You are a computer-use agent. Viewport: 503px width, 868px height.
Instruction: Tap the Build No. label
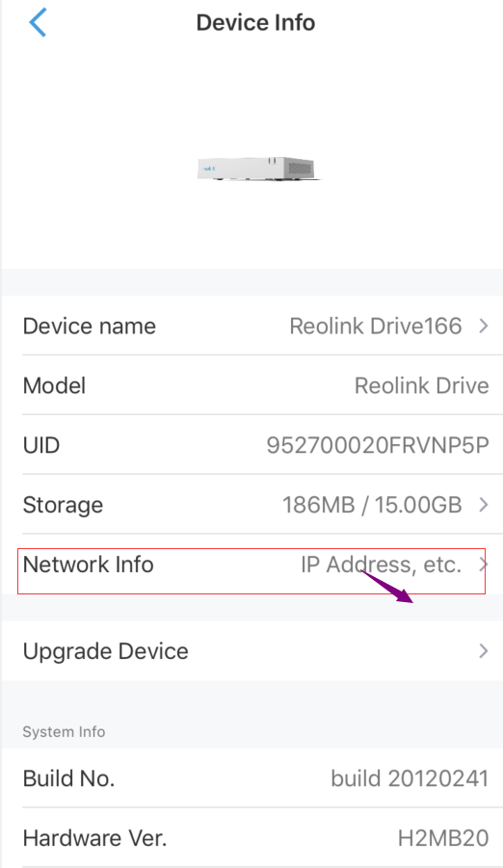[68, 778]
